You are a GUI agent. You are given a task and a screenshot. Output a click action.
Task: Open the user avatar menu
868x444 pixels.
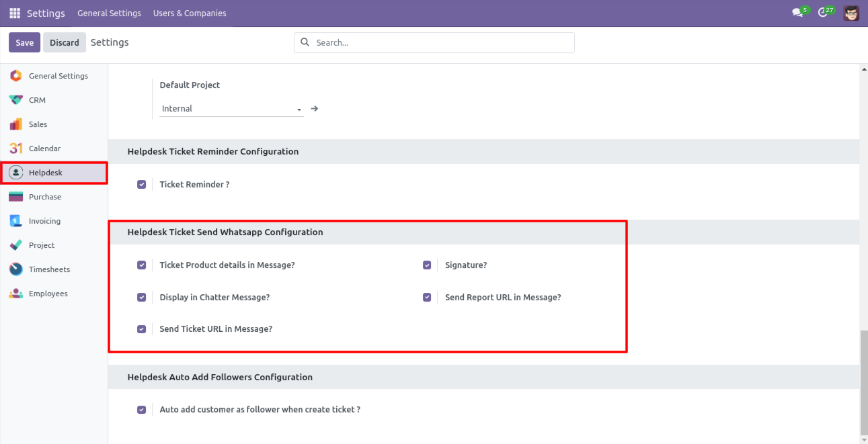pos(851,13)
